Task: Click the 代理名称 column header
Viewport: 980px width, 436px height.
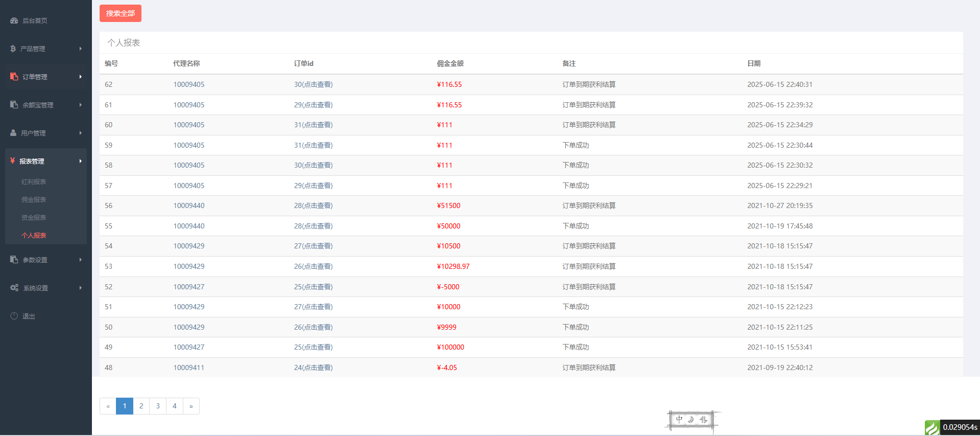Action: click(x=186, y=63)
